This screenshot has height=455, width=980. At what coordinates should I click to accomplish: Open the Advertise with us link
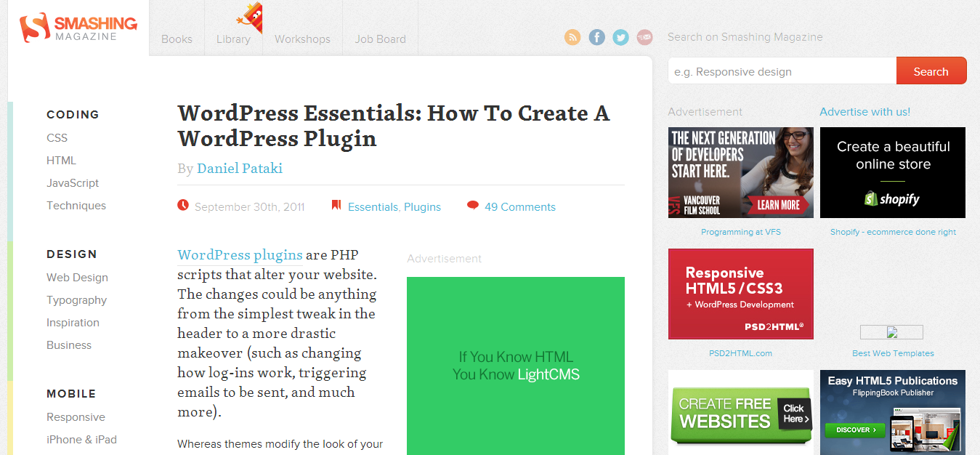[x=864, y=112]
